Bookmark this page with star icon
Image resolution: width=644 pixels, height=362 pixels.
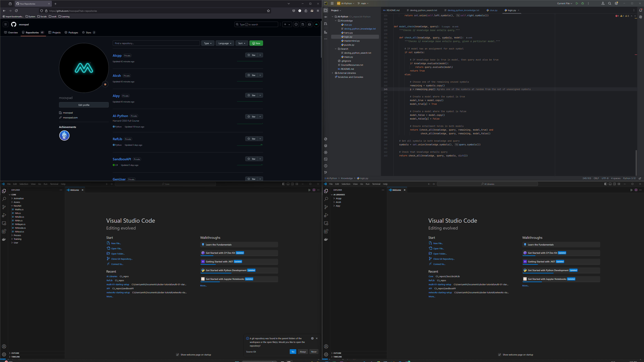coord(268,11)
